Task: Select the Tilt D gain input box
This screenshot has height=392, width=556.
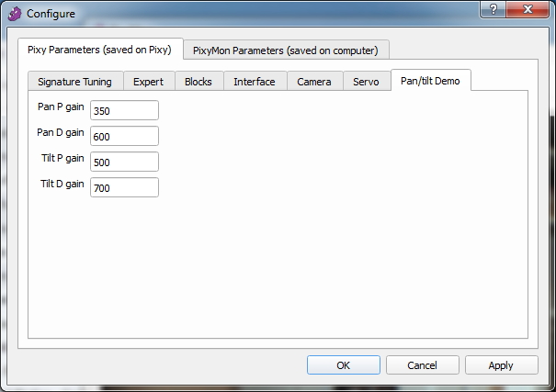Action: 124,187
